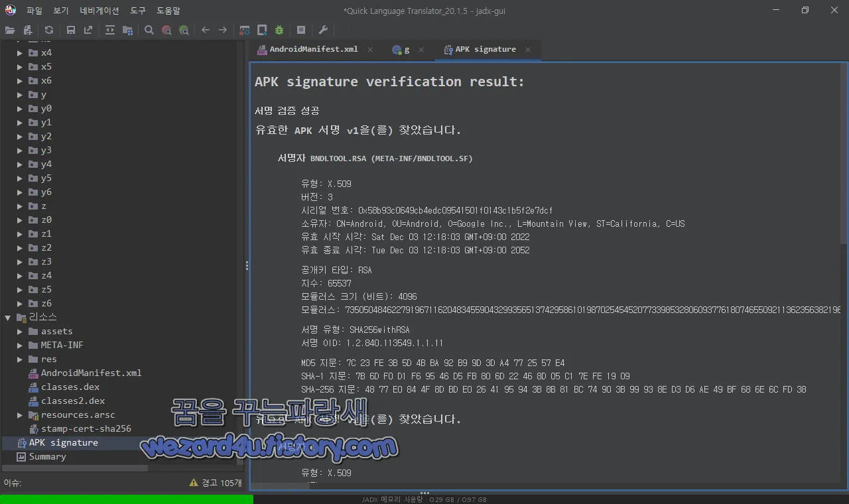This screenshot has height=504, width=849.
Task: Open Text search magnifier icon
Action: tap(149, 30)
